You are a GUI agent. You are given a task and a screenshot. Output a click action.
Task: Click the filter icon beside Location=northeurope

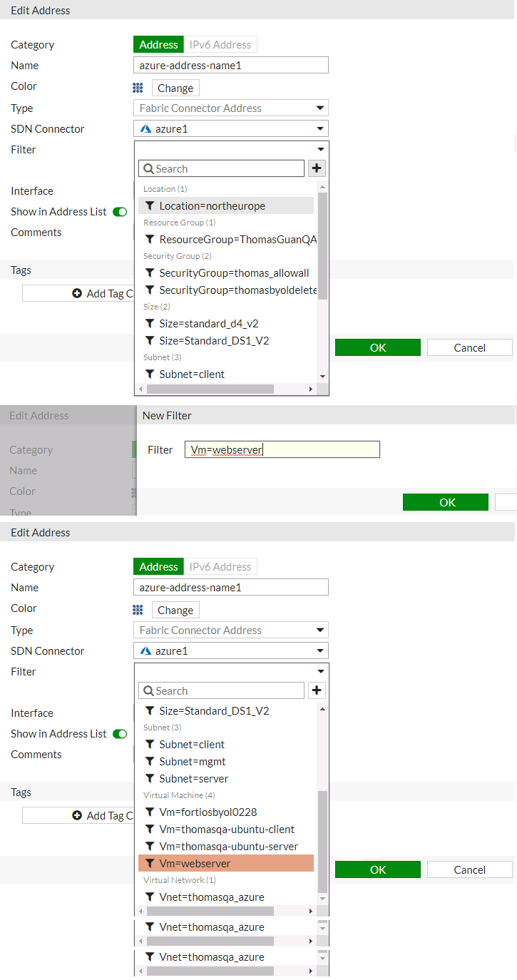[x=150, y=206]
